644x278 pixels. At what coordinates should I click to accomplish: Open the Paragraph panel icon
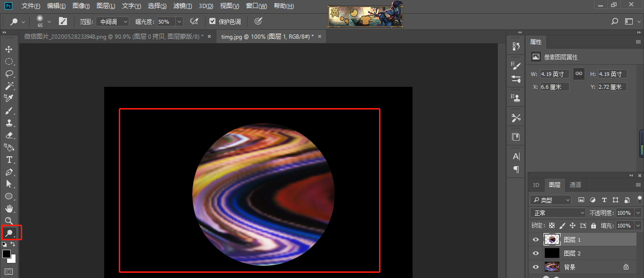pyautogui.click(x=516, y=169)
